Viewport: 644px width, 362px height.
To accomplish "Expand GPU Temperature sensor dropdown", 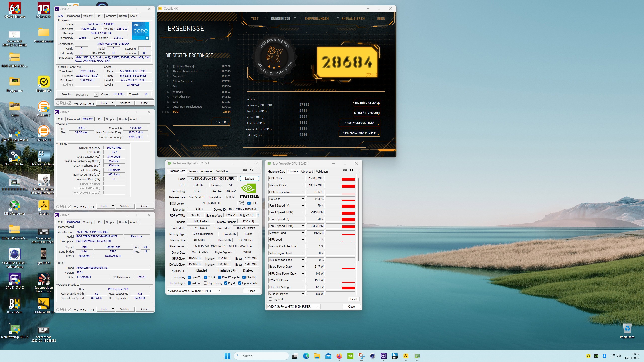I will pos(303,192).
